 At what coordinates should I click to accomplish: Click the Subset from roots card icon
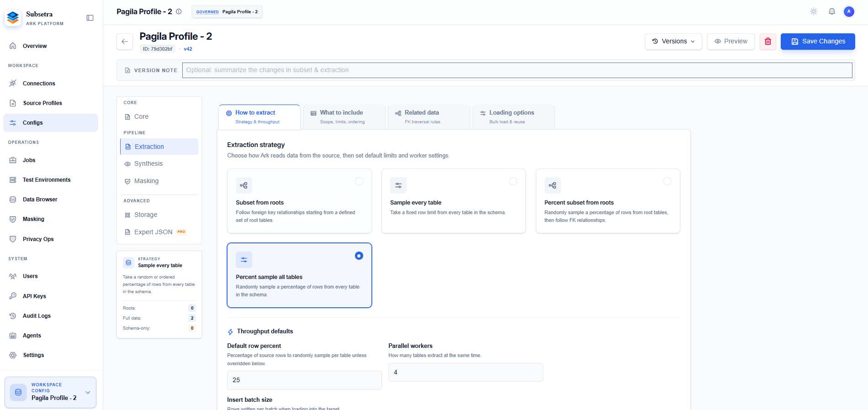click(x=244, y=185)
